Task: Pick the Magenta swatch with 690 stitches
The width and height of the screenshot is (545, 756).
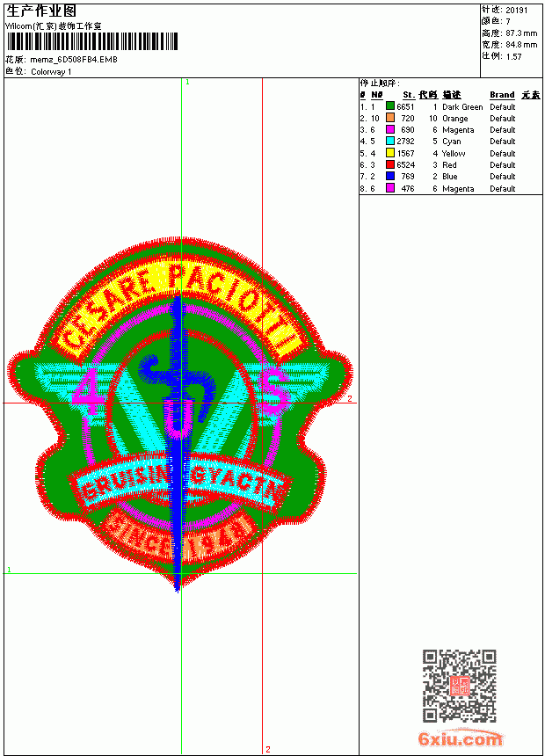Action: [x=390, y=129]
